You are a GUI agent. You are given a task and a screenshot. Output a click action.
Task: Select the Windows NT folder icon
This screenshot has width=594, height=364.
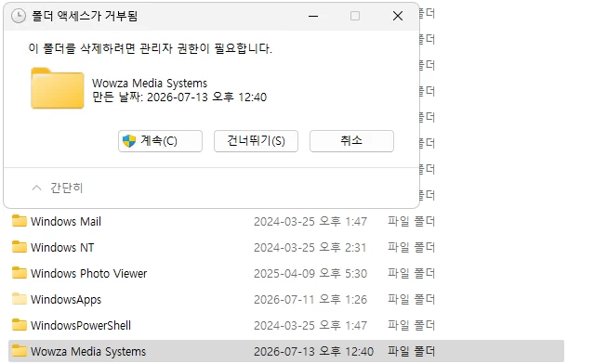(19, 247)
